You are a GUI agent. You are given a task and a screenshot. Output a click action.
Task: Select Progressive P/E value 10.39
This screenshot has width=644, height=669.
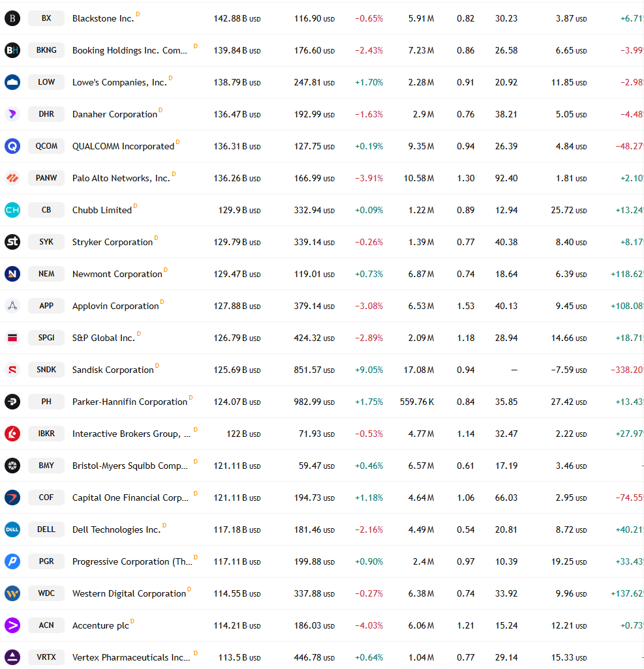point(506,561)
